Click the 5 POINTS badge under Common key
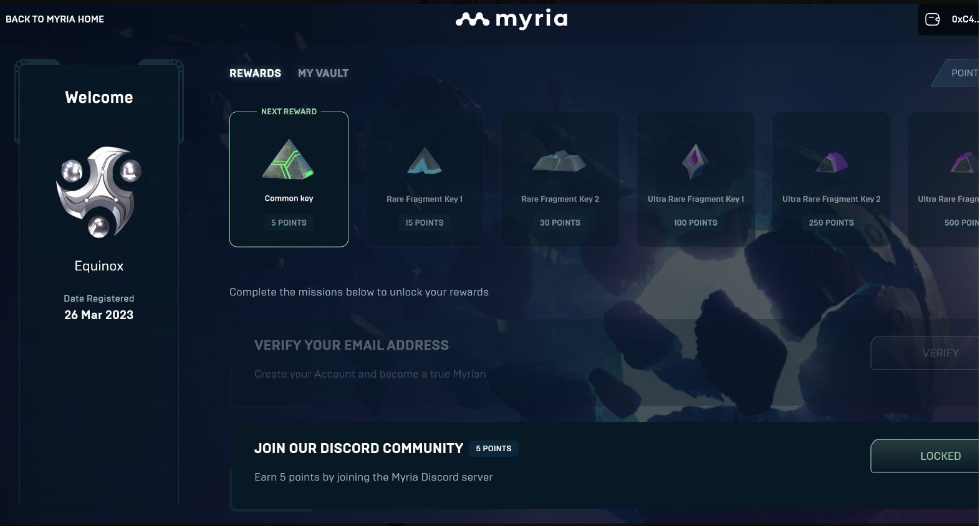Image resolution: width=980 pixels, height=526 pixels. point(289,222)
